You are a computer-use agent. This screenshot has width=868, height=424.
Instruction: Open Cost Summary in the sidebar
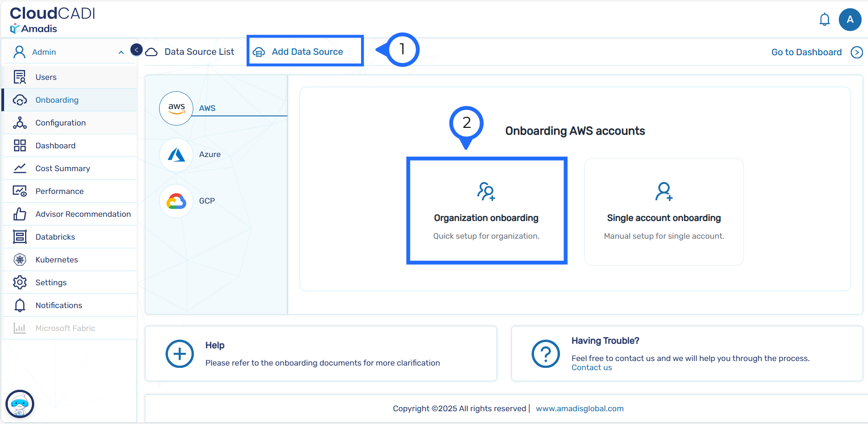63,168
